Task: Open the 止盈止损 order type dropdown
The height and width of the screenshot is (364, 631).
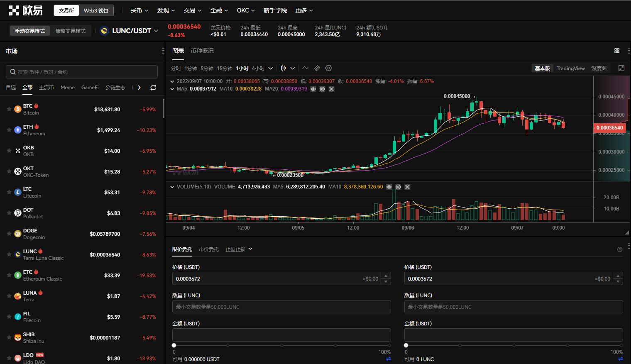Action: point(238,249)
